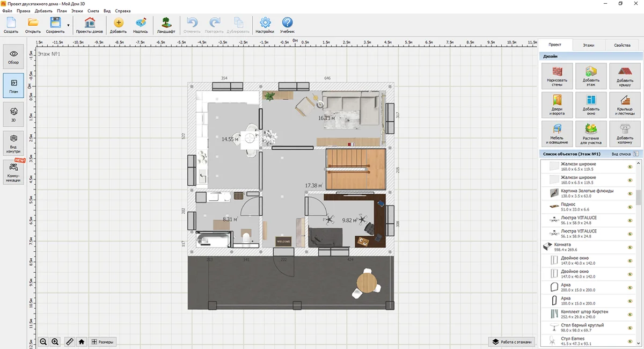This screenshot has height=349, width=644.
Task: Hide the Стул Eames object
Action: pos(630,341)
